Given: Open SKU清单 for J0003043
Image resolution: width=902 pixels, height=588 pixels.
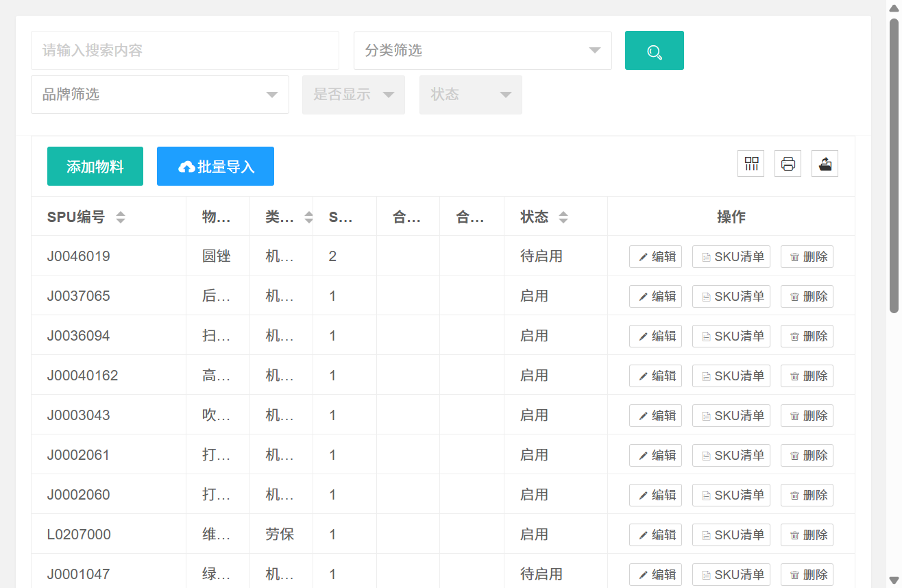Looking at the screenshot, I should tap(731, 416).
